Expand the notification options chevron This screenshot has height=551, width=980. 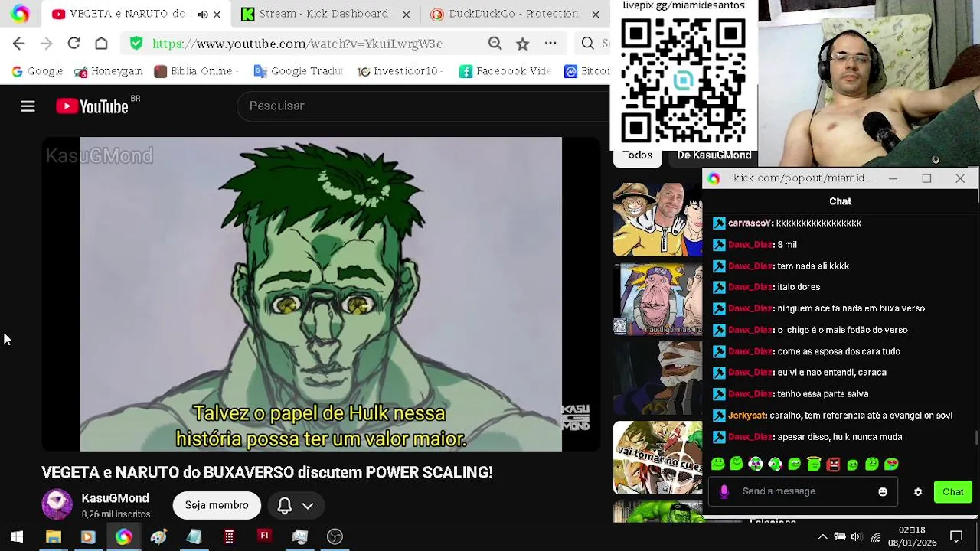pyautogui.click(x=308, y=506)
